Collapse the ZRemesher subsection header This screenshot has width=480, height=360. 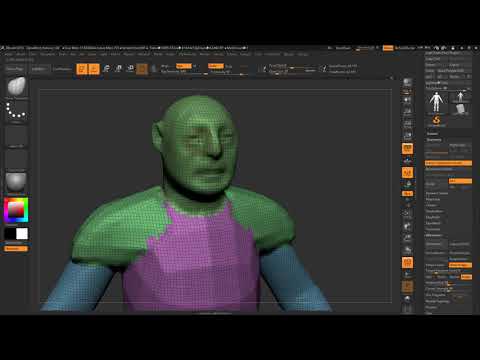click(x=434, y=235)
